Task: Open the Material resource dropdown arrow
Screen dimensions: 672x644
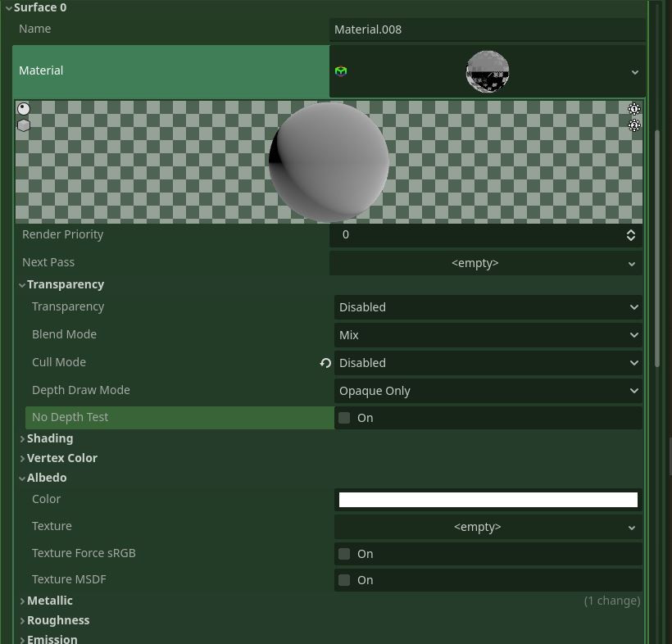Action: click(635, 72)
